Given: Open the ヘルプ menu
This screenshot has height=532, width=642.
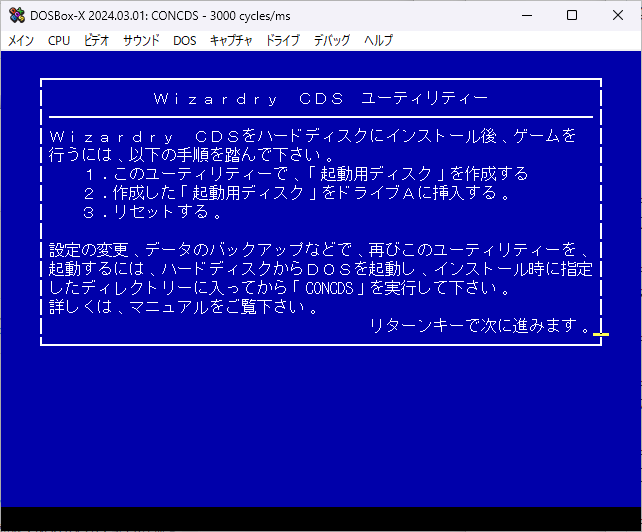Looking at the screenshot, I should (378, 41).
